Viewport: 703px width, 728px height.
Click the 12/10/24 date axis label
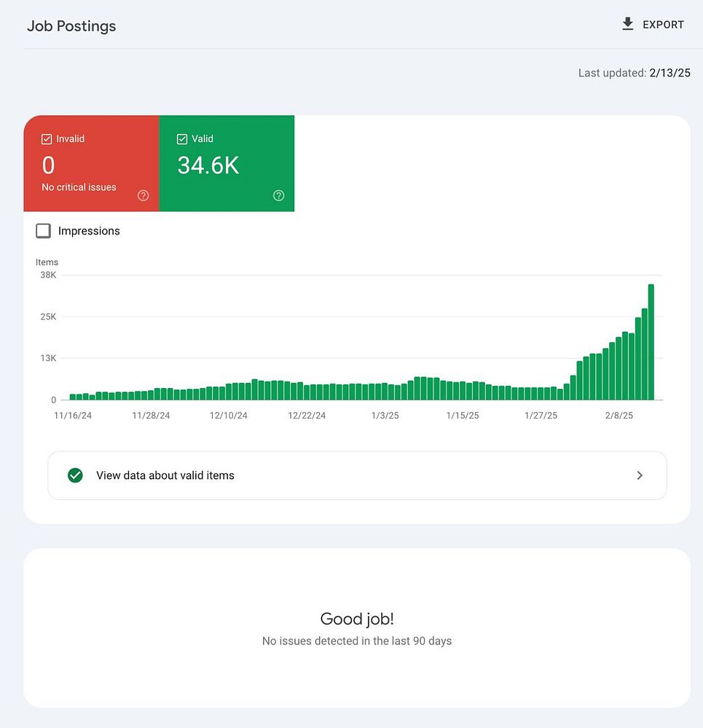click(x=229, y=416)
